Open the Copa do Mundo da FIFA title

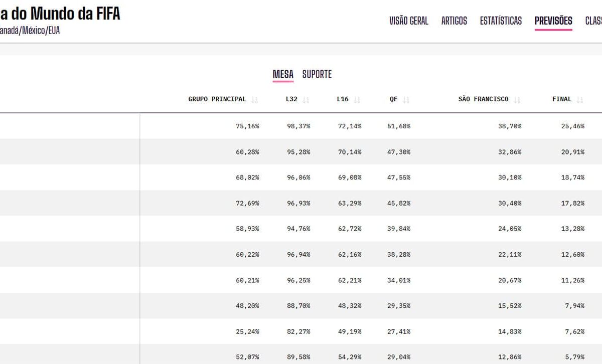[x=60, y=14]
